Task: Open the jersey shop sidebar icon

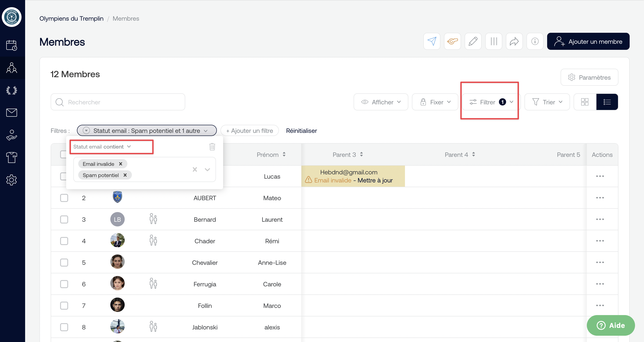Action: tap(11, 157)
